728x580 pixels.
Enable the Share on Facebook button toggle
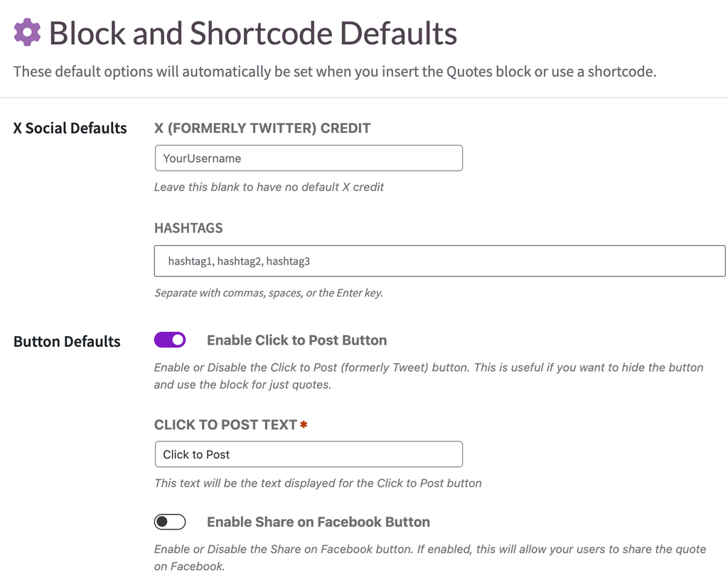click(x=170, y=522)
